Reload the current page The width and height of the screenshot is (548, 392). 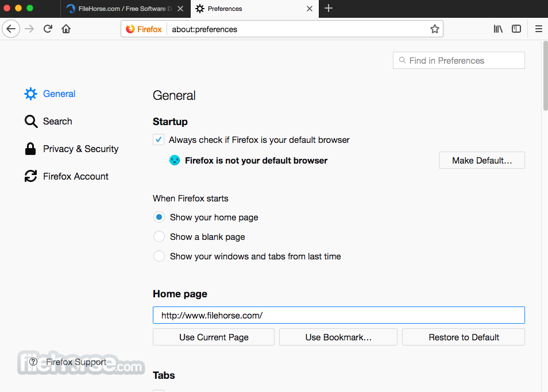point(48,29)
